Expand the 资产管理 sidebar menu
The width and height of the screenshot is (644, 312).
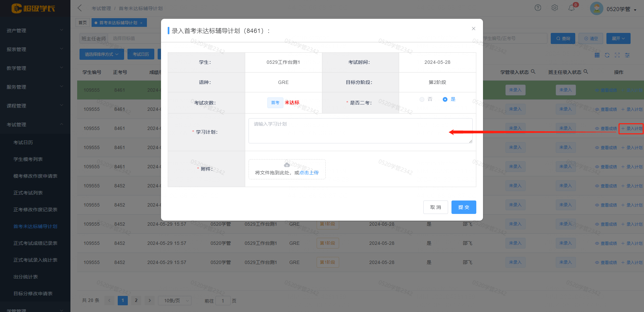pos(35,31)
